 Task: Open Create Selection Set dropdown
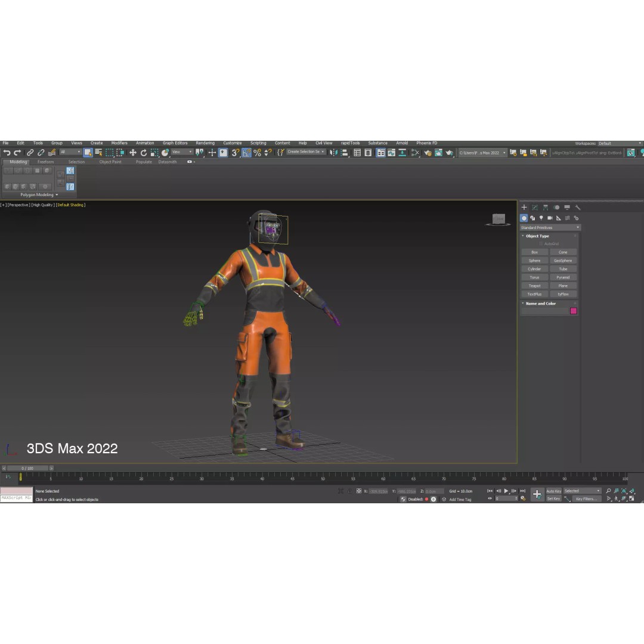point(306,152)
